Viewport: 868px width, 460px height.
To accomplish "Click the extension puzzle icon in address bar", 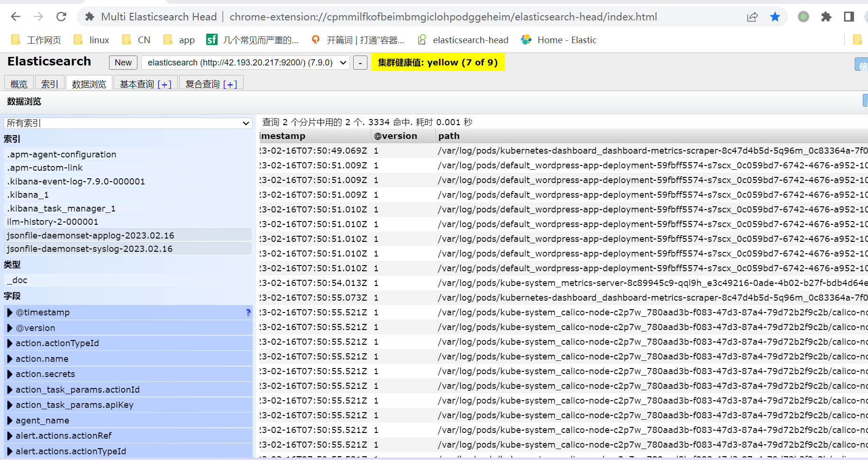I will coord(90,17).
